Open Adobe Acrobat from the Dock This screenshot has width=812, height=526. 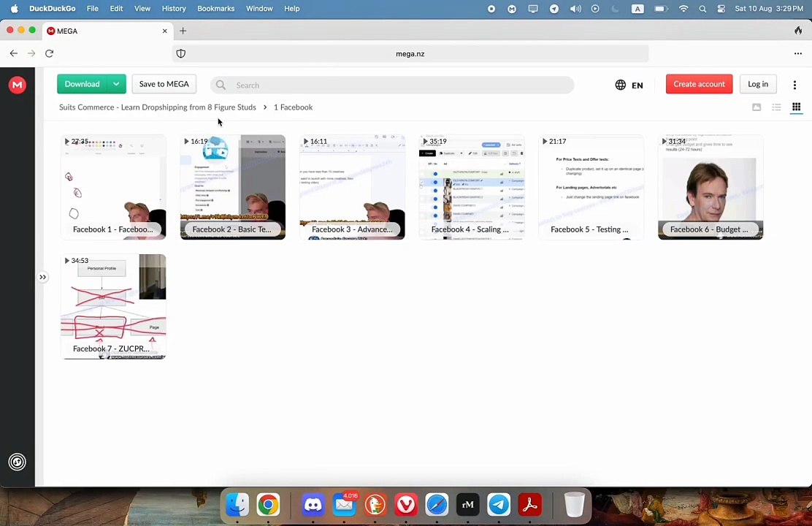529,504
